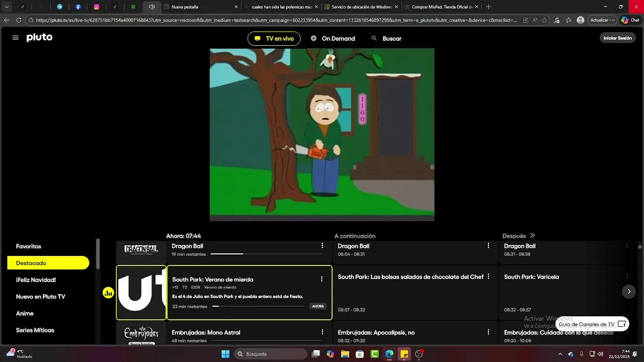The width and height of the screenshot is (644, 362).
Task: Close the Nueva pestaña tab
Action: click(x=236, y=7)
